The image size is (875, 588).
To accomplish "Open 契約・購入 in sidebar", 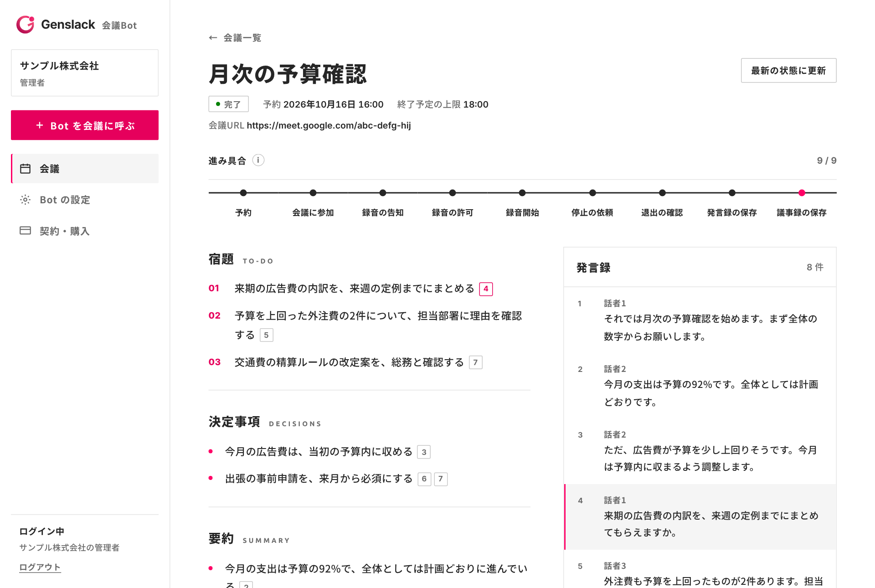I will (x=85, y=231).
